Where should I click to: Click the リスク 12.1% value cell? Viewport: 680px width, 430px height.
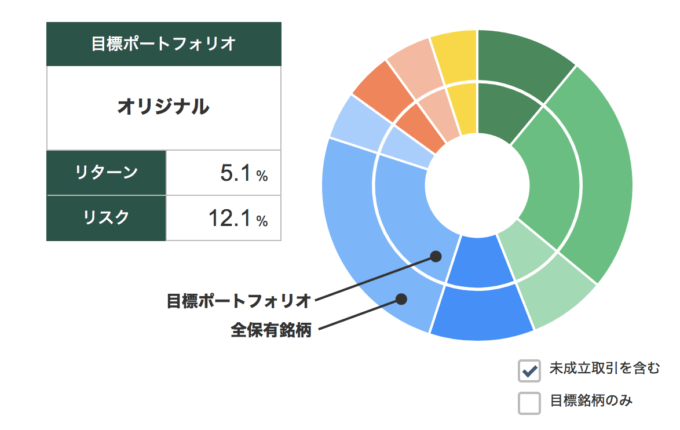click(223, 218)
